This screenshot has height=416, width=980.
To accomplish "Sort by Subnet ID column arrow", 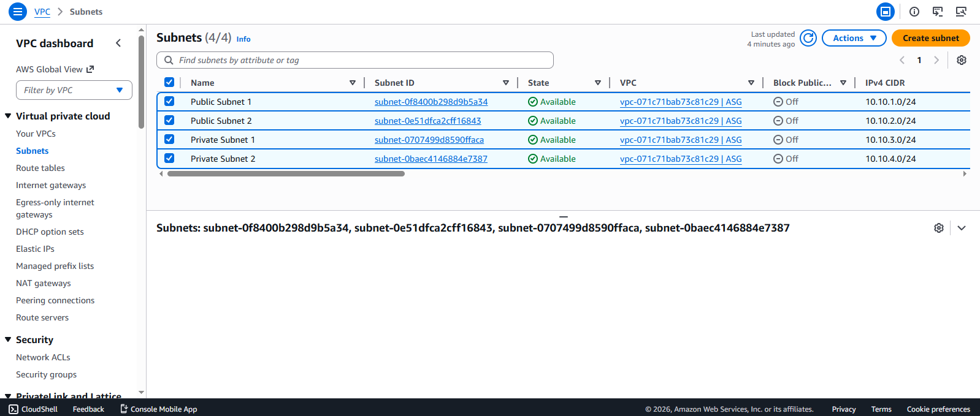I will pos(506,83).
